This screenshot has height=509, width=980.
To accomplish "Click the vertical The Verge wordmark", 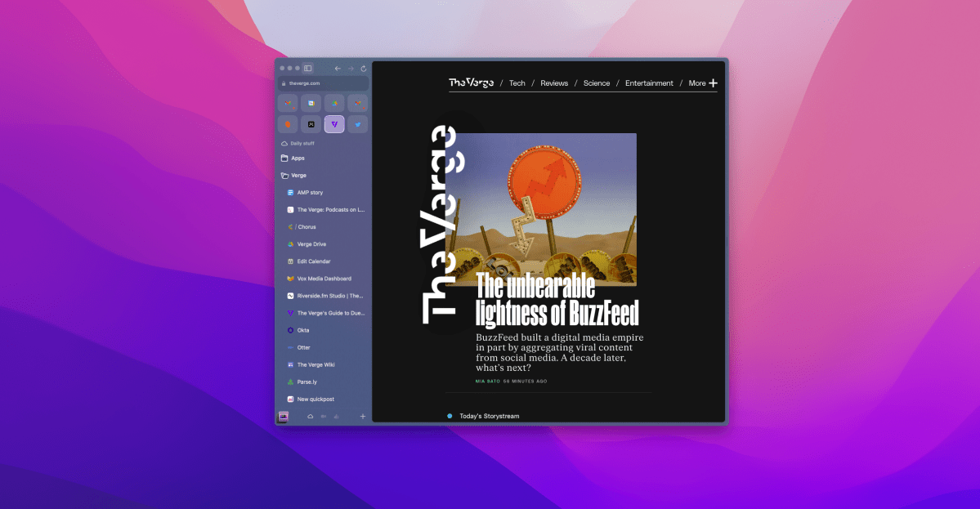I will tap(443, 225).
